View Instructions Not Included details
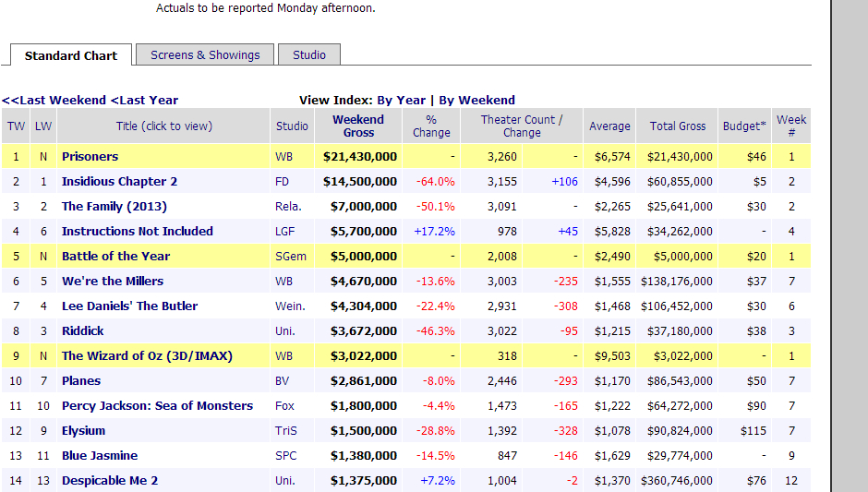The height and width of the screenshot is (492, 868). (x=137, y=232)
